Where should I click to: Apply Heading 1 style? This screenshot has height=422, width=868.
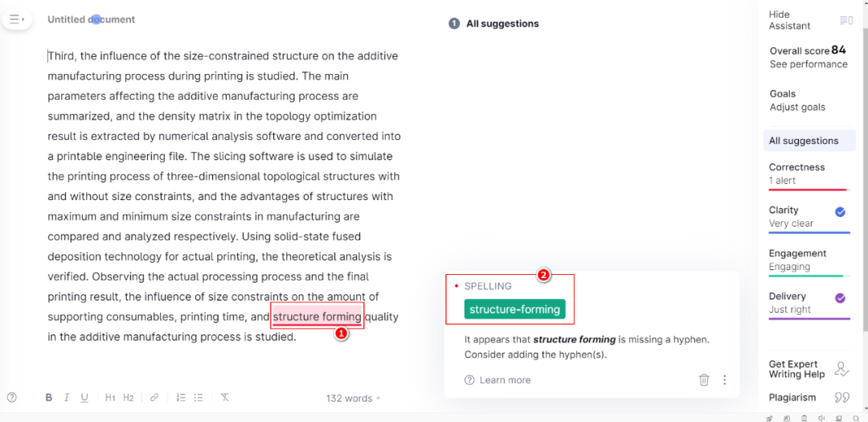[110, 398]
